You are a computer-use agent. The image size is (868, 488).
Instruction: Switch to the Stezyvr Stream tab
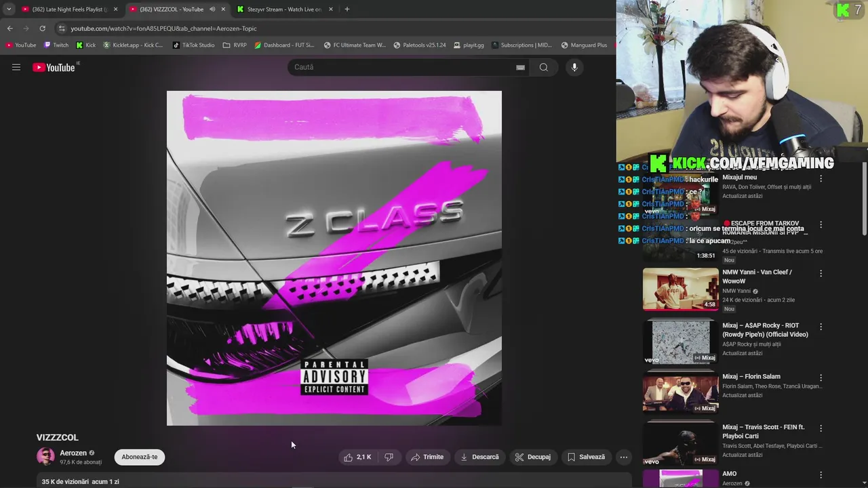pyautogui.click(x=285, y=9)
